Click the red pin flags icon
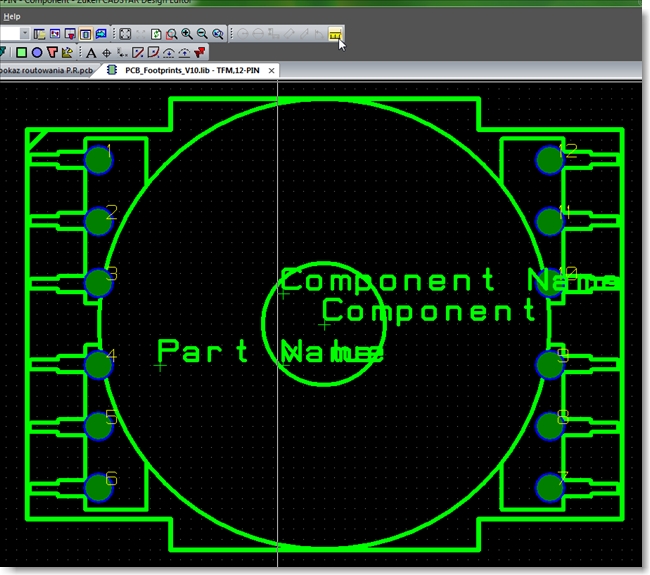Screen dimensions: 650x575 (200, 53)
